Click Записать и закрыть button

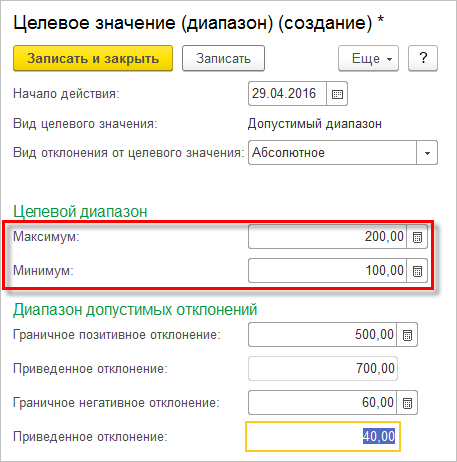pyautogui.click(x=93, y=58)
